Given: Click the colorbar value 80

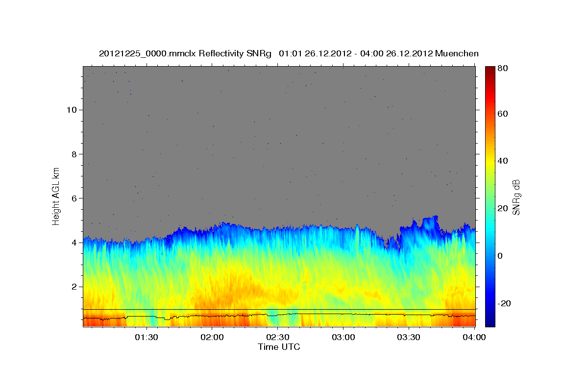Looking at the screenshot, I should coord(503,69).
